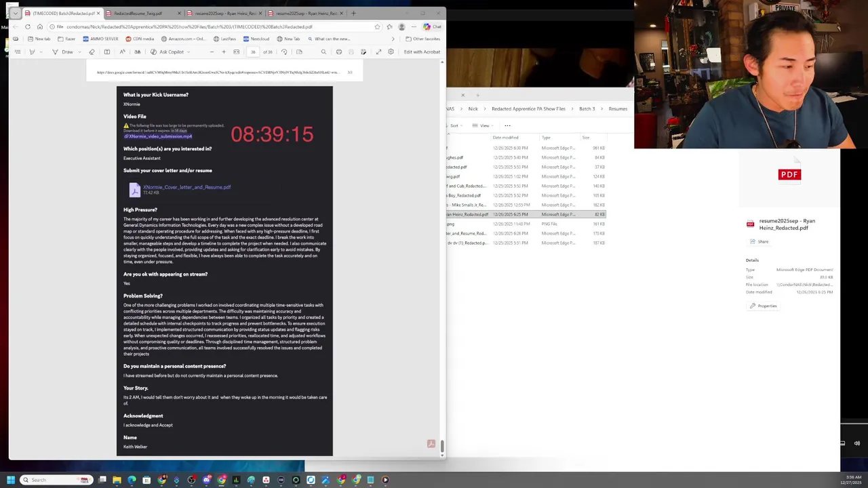Open Find in PDF search icon

323,52
